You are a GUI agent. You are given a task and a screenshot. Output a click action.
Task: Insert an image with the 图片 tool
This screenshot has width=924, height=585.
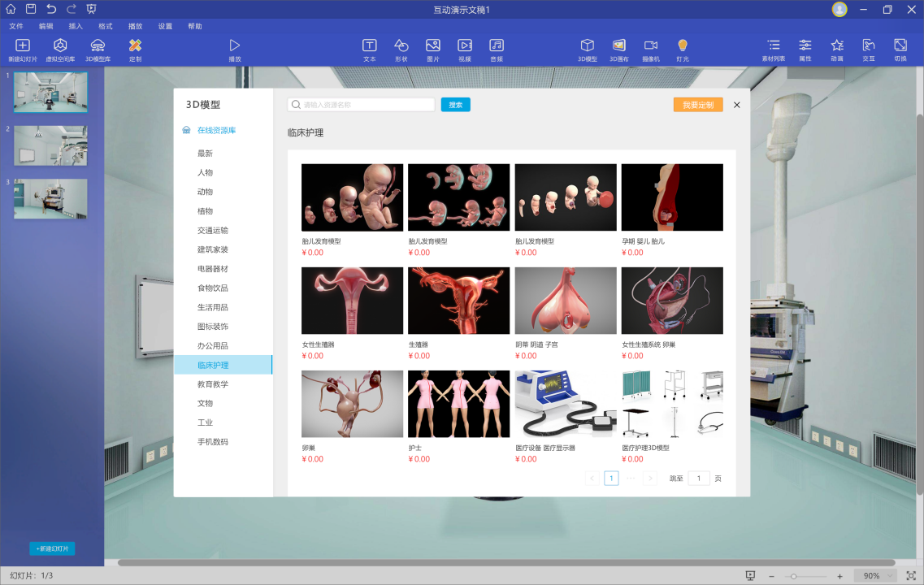click(433, 50)
